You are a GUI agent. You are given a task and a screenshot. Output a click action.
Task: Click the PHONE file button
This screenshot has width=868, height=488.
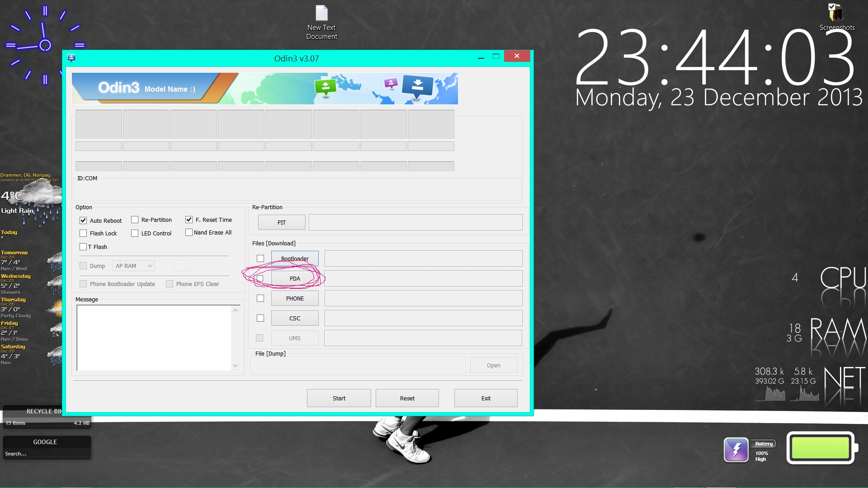coord(295,298)
